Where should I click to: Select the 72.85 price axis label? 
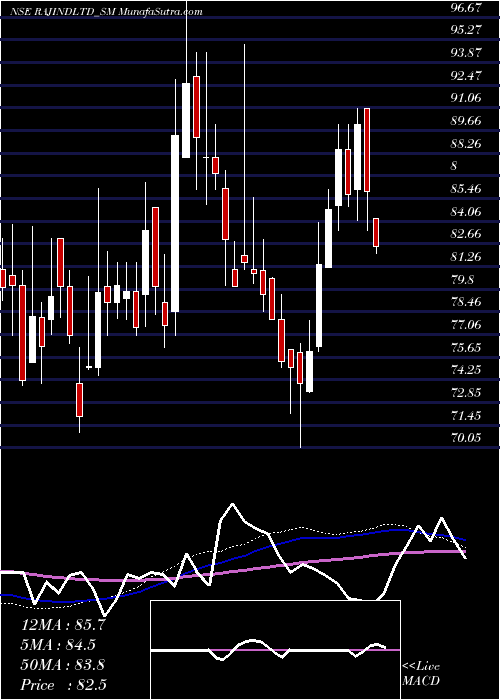click(467, 393)
